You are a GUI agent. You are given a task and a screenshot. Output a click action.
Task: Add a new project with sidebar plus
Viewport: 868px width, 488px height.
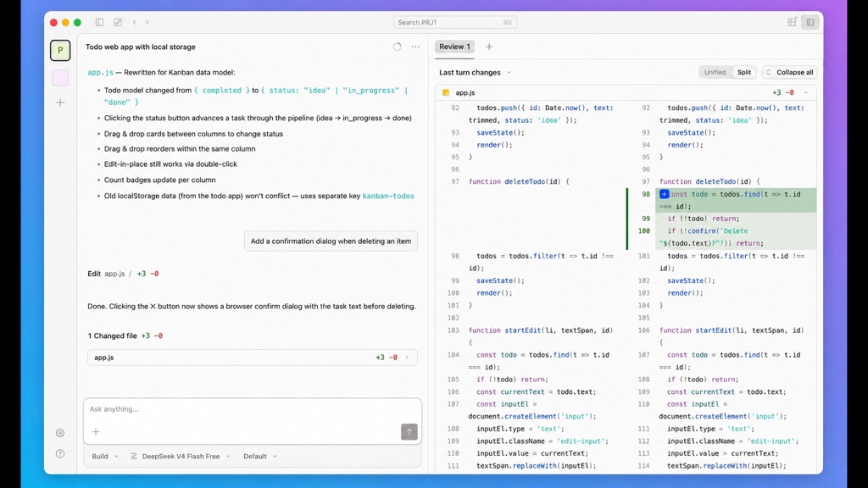tap(60, 103)
